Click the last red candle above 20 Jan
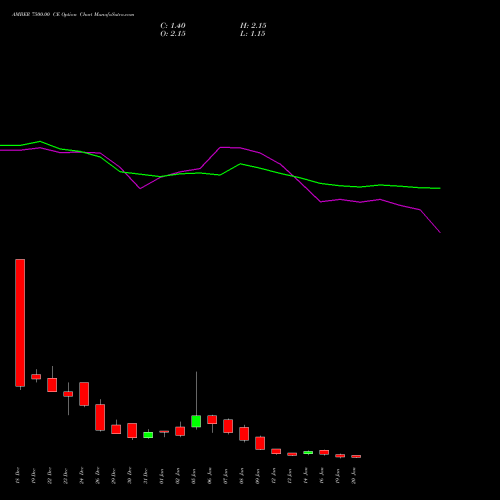This screenshot has height=500, width=500. point(356,456)
